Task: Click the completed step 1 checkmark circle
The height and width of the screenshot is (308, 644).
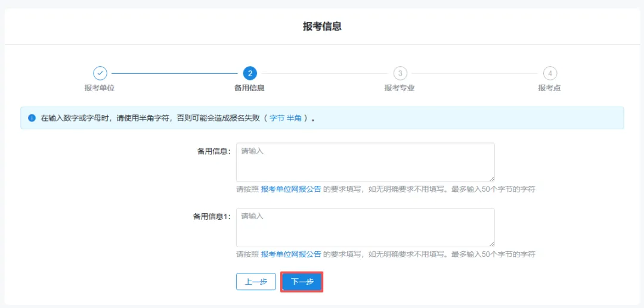Action: (100, 73)
